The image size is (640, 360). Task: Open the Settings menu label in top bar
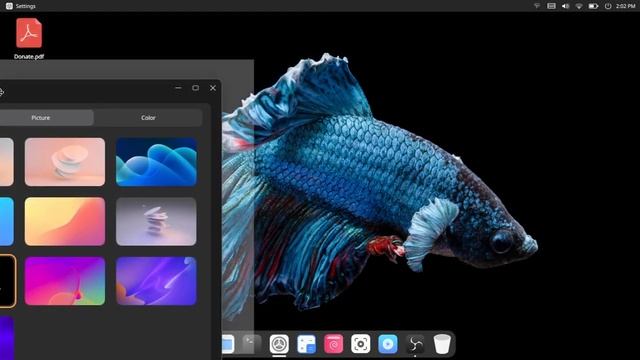(26, 6)
